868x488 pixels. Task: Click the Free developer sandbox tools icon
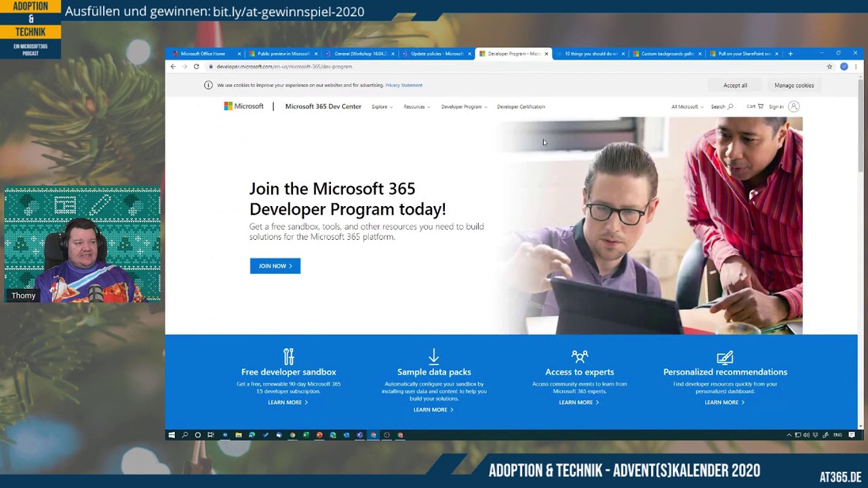288,357
